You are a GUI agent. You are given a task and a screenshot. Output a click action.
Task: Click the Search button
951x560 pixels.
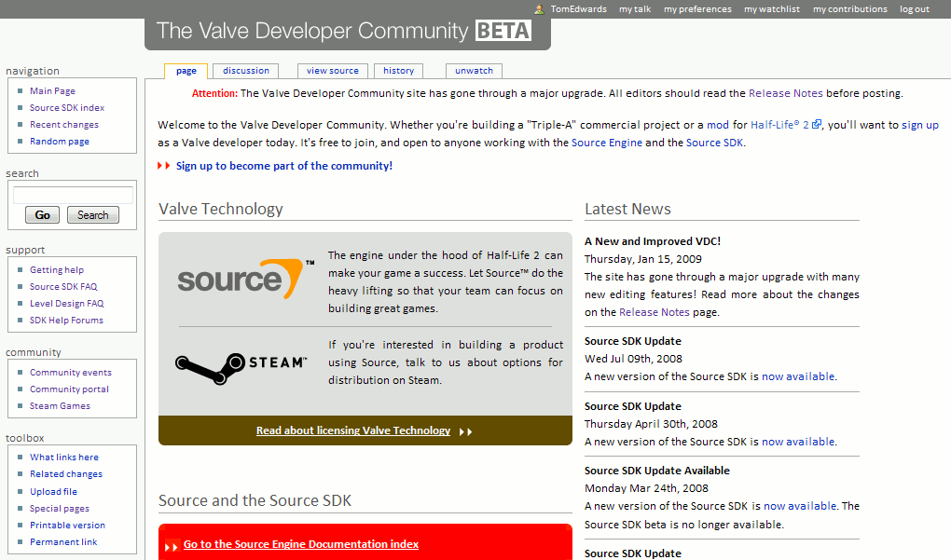(93, 215)
